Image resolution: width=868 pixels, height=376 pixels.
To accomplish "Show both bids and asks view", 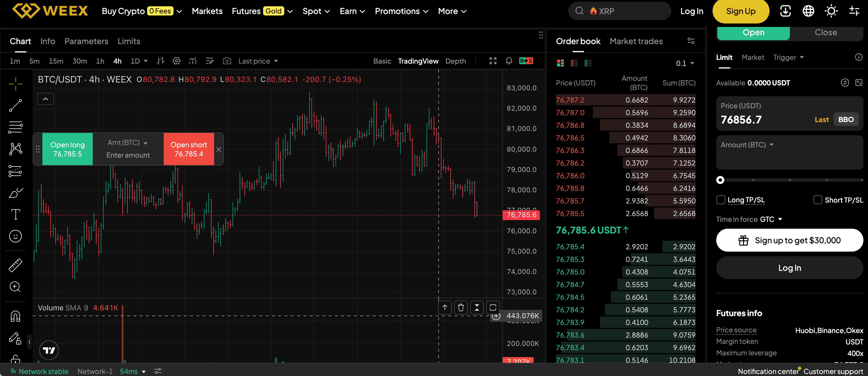I will tap(560, 63).
